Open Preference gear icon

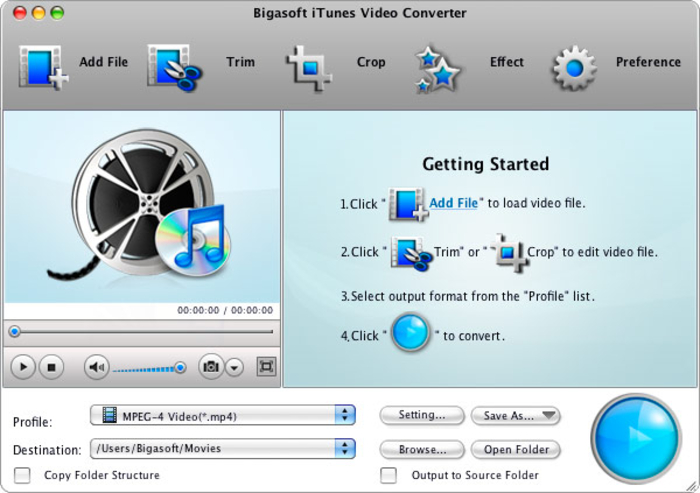pos(574,66)
